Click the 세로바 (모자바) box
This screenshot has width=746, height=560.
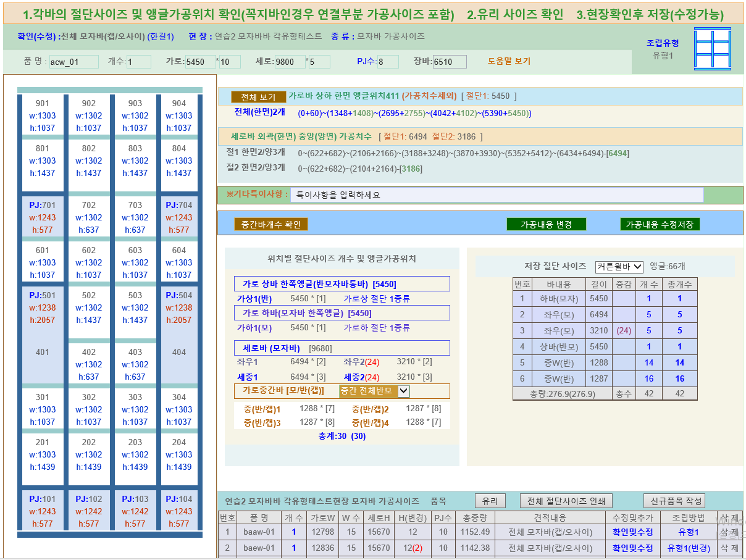click(342, 348)
